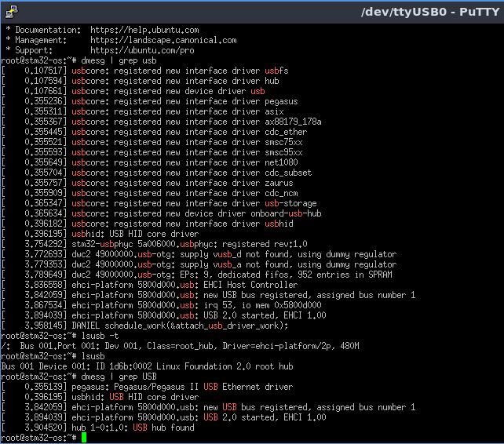Click the '/dev/ttyUSB0 - PuTTY' window title

pyautogui.click(x=430, y=12)
